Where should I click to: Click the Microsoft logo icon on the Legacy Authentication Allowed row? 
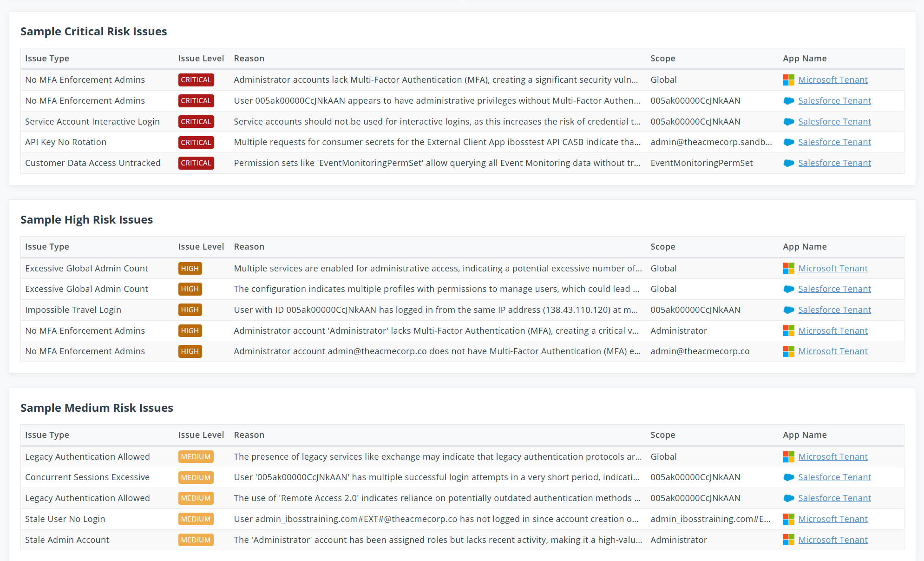788,456
